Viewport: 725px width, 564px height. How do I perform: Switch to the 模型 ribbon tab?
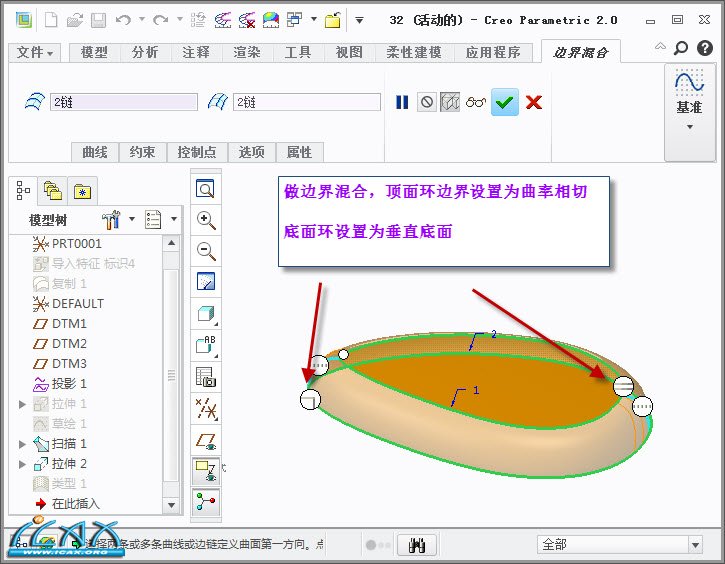(x=94, y=52)
